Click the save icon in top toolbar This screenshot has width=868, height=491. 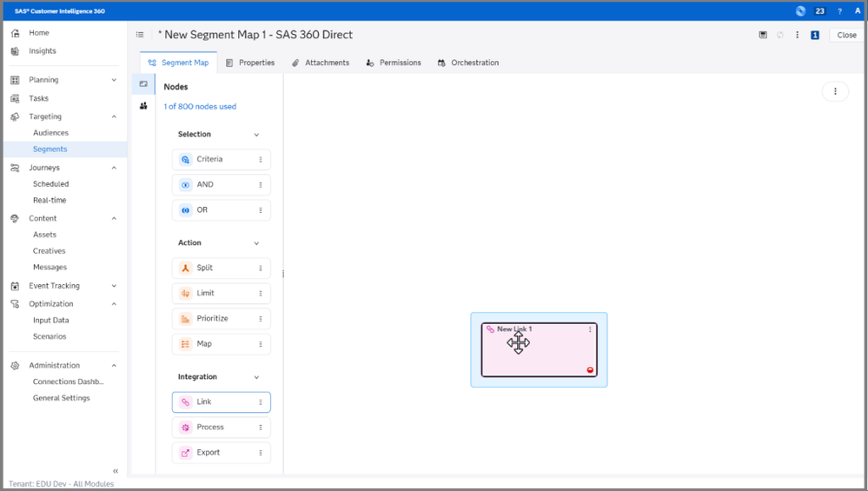(763, 35)
